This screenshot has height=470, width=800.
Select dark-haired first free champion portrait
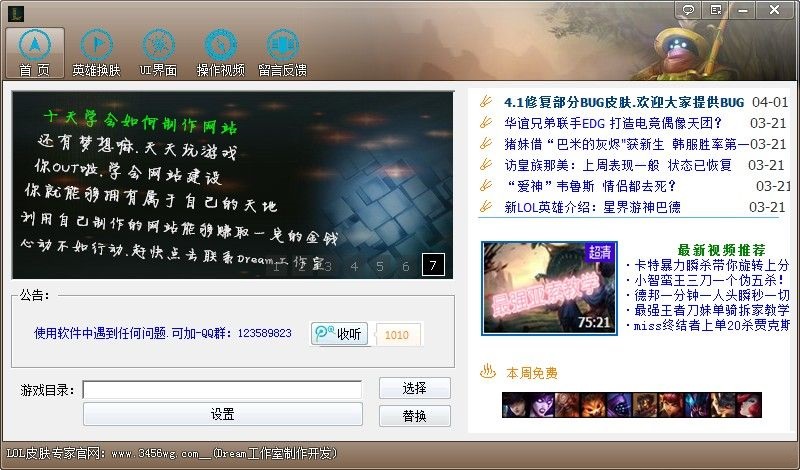coord(515,405)
